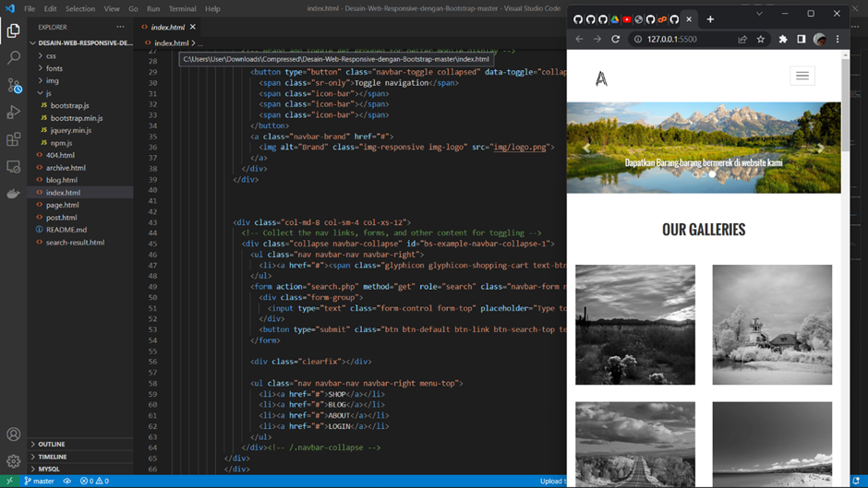868x488 pixels.
Task: Open the browser three-dot menu
Action: point(838,40)
